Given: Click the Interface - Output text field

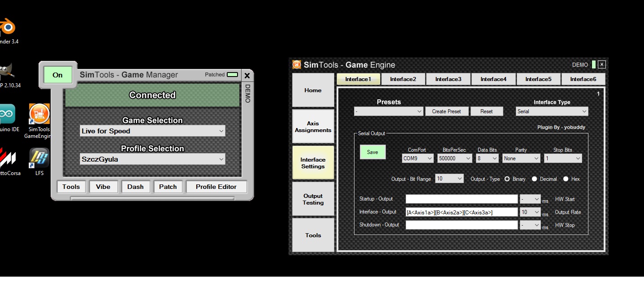Looking at the screenshot, I should point(462,212).
